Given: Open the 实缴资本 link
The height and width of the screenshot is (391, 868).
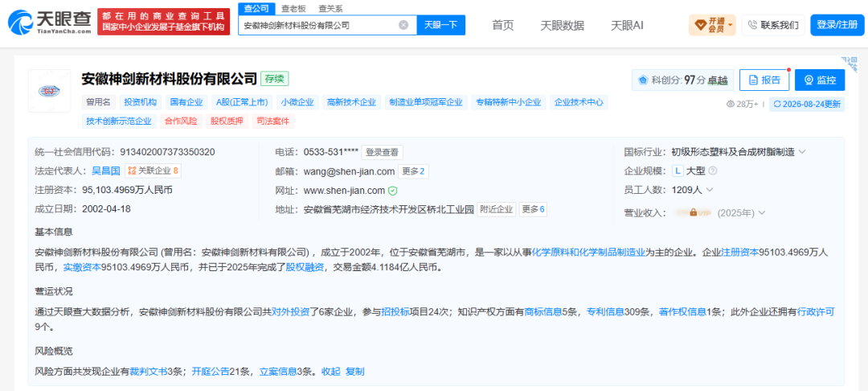Looking at the screenshot, I should click(82, 267).
